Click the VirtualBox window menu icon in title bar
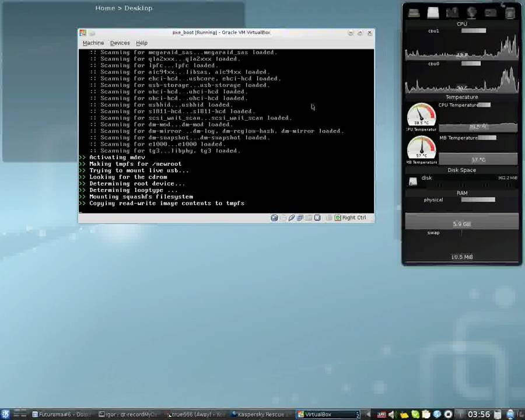The image size is (525, 420). tap(83, 33)
